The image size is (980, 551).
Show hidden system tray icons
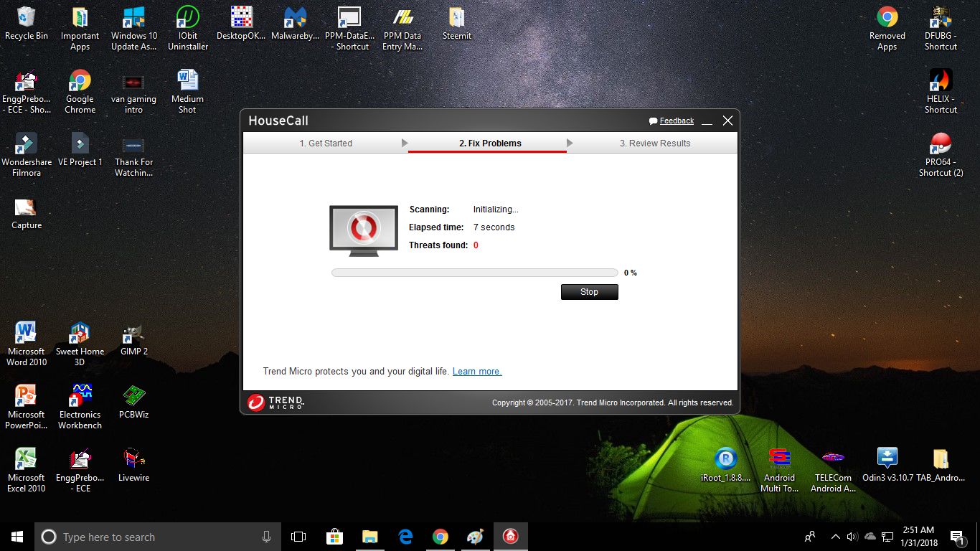pyautogui.click(x=835, y=537)
